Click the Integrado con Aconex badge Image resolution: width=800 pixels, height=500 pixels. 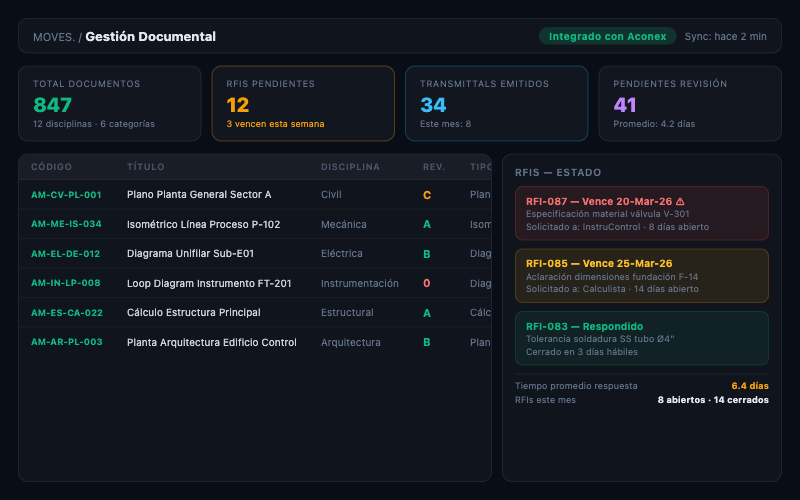coord(607,36)
